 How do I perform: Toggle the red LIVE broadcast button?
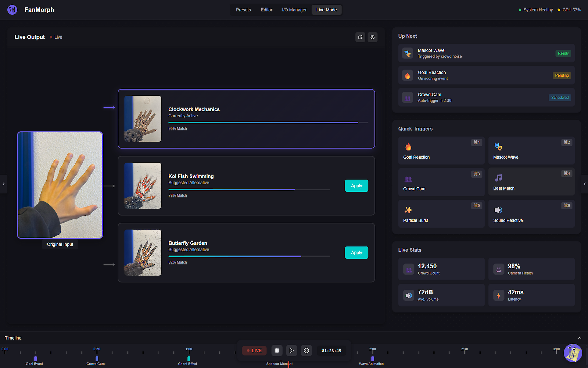(x=254, y=351)
